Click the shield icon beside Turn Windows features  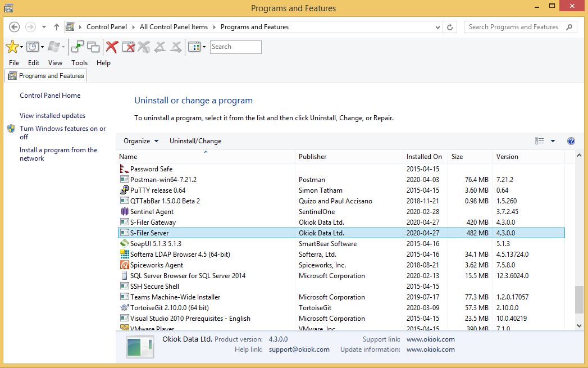[11, 129]
